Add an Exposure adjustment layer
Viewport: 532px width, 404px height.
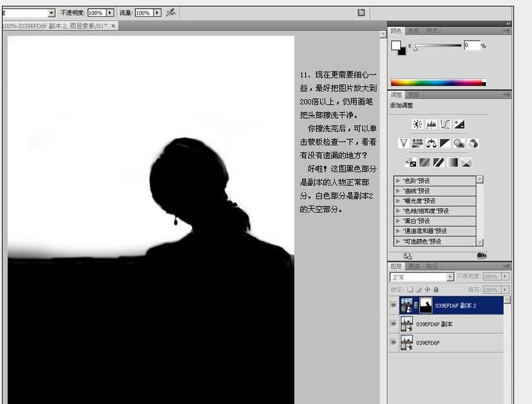459,124
